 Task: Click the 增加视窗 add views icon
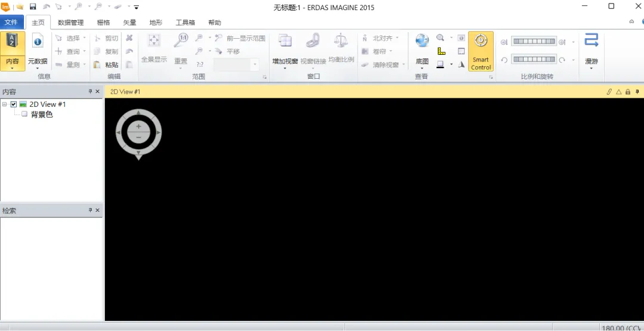tap(285, 40)
